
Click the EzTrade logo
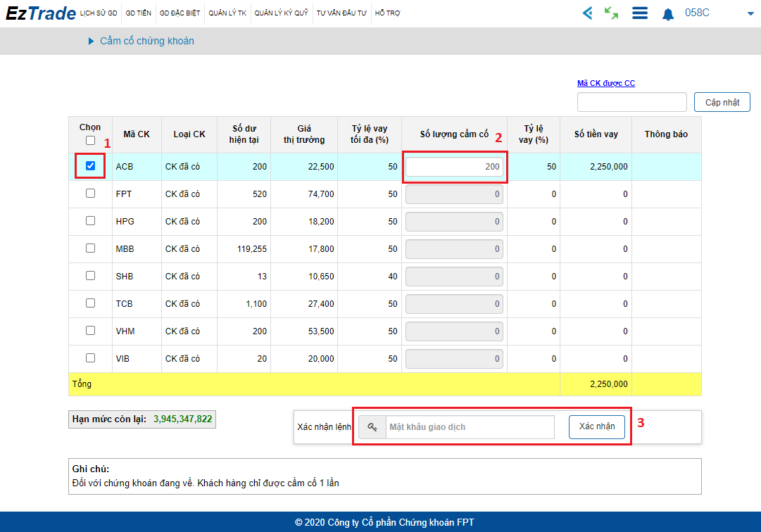(x=41, y=13)
